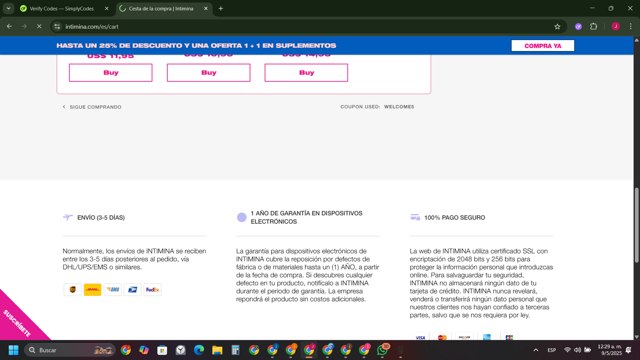Open File Explorer from the taskbar
This screenshot has height=360, width=640.
coord(217,350)
